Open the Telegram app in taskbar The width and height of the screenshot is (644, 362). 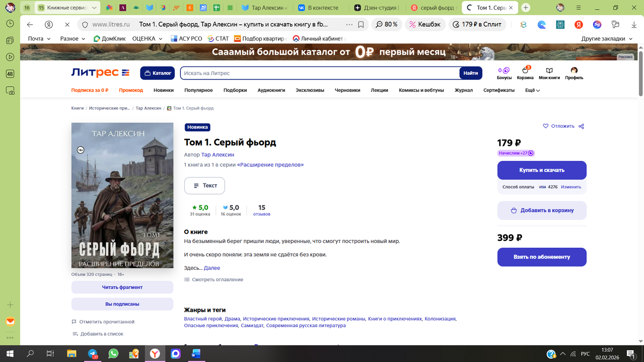92,353
